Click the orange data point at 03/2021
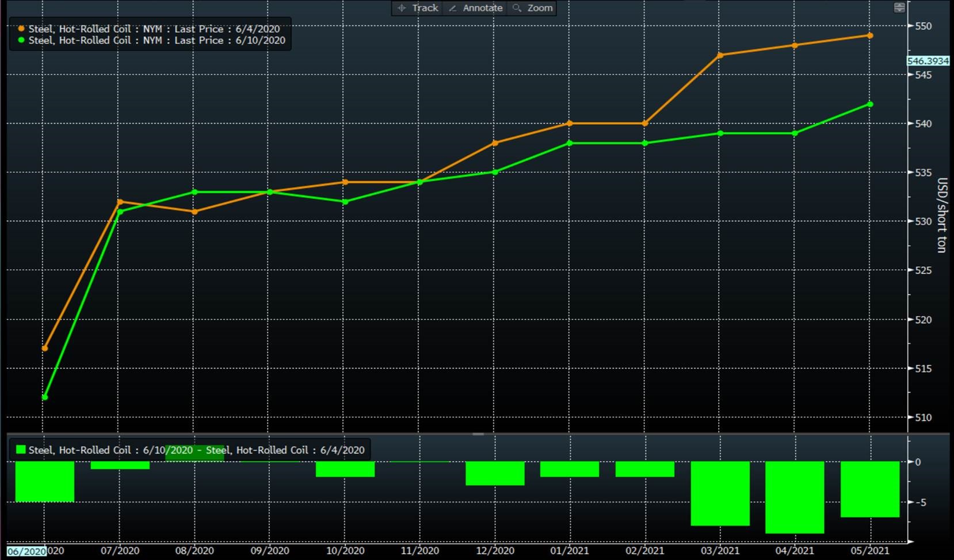The image size is (954, 560). click(x=720, y=55)
